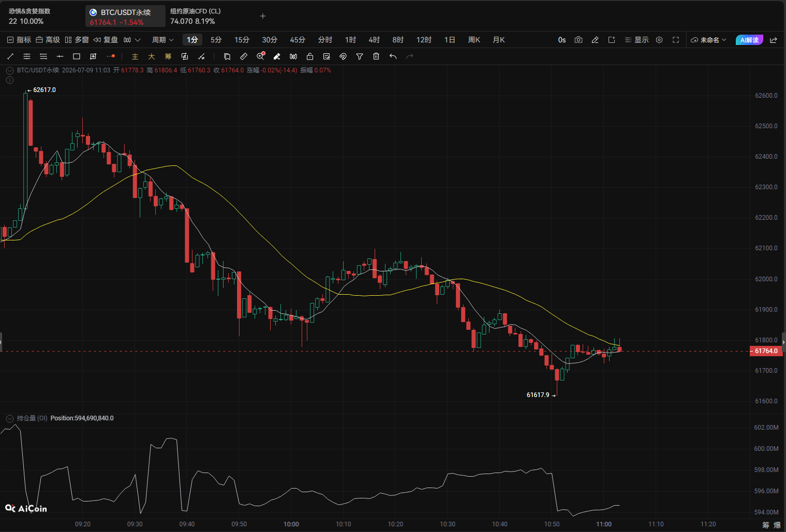This screenshot has height=532, width=786.
Task: Open the 指标 indicators button
Action: pyautogui.click(x=19, y=40)
